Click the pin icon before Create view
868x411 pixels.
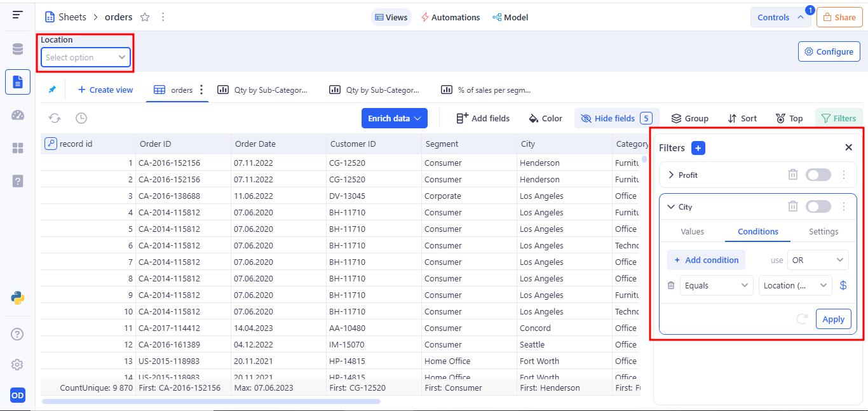(52, 90)
